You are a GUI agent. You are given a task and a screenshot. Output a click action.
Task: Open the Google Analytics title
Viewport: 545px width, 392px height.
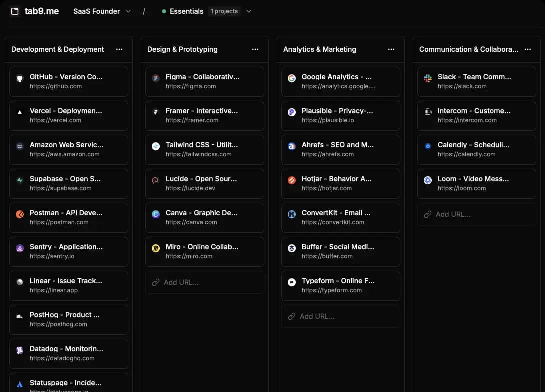[337, 77]
